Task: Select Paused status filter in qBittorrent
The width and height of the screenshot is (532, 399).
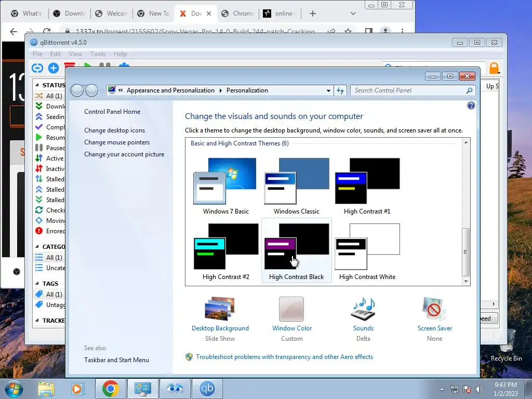Action: [x=49, y=148]
